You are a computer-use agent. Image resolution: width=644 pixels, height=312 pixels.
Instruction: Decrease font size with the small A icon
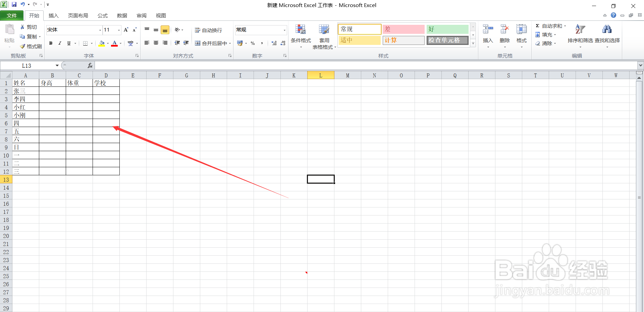(x=135, y=30)
